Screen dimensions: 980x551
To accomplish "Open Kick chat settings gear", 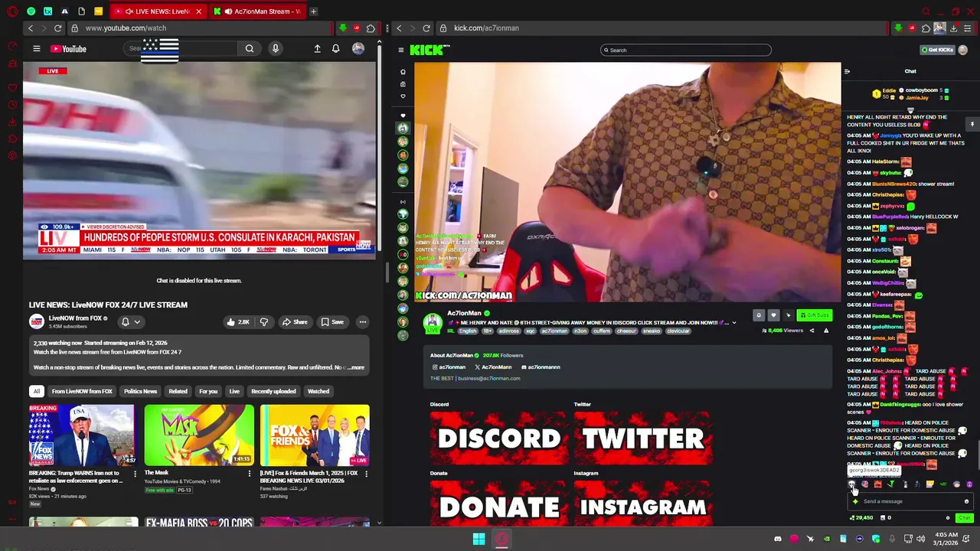I will tap(948, 518).
